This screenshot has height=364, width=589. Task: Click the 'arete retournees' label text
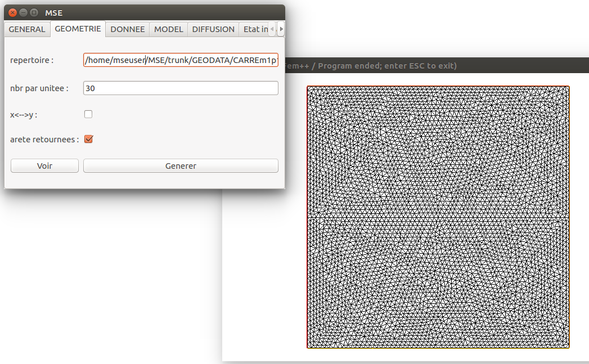(41, 139)
